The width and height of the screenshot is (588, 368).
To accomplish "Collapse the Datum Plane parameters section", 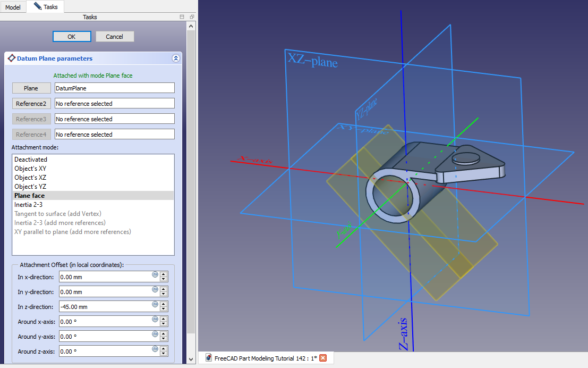I will (176, 58).
